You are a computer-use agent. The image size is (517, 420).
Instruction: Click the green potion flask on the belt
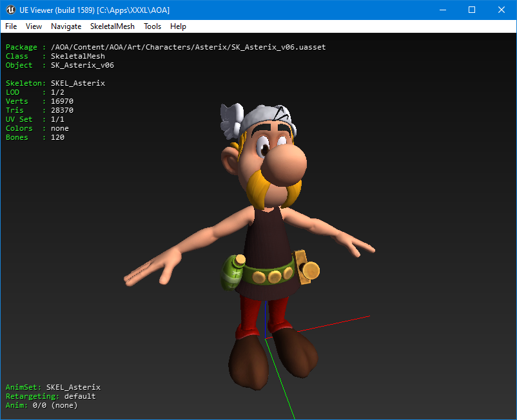233,272
